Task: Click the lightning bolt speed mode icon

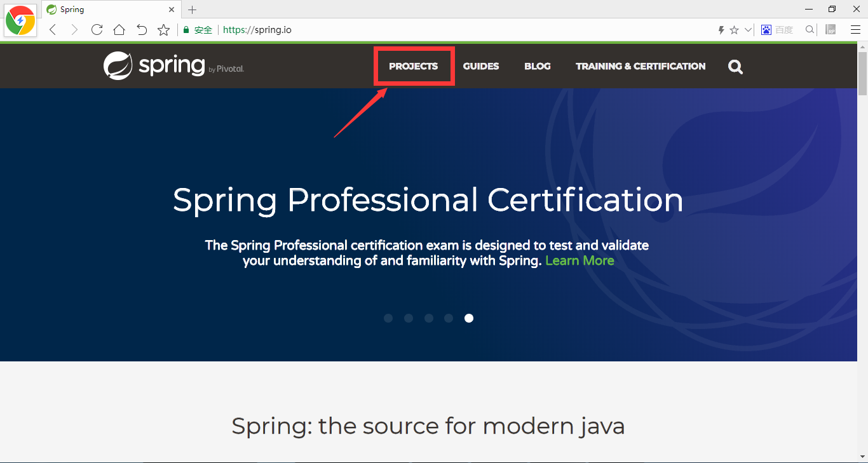Action: coord(721,30)
